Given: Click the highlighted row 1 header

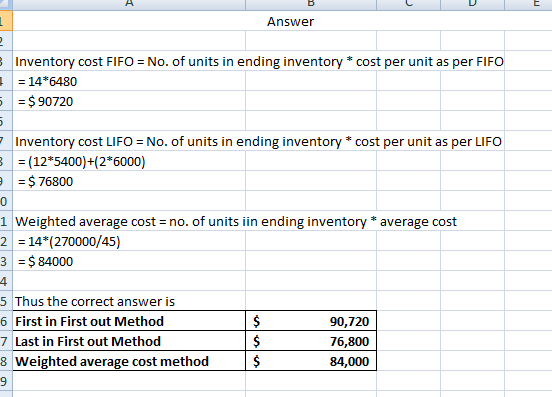Looking at the screenshot, I should pyautogui.click(x=6, y=21).
